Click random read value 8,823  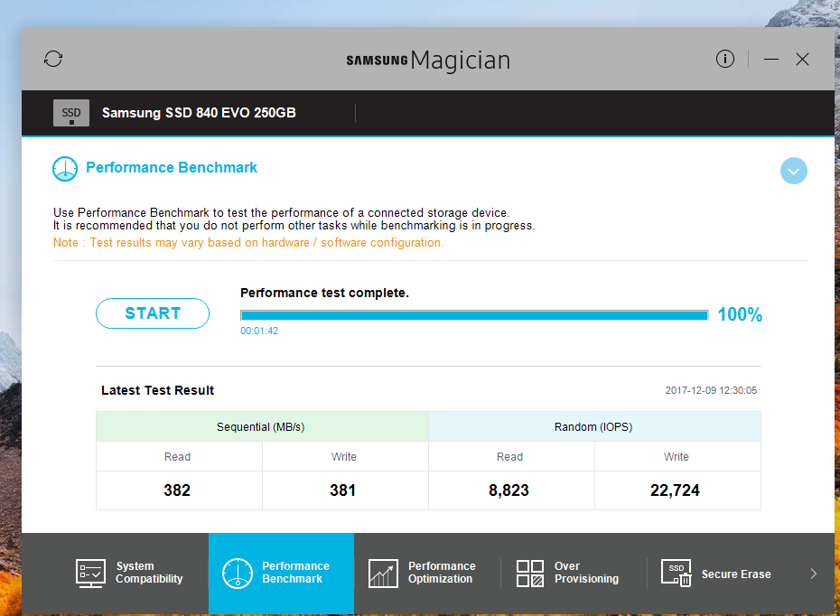pyautogui.click(x=509, y=490)
